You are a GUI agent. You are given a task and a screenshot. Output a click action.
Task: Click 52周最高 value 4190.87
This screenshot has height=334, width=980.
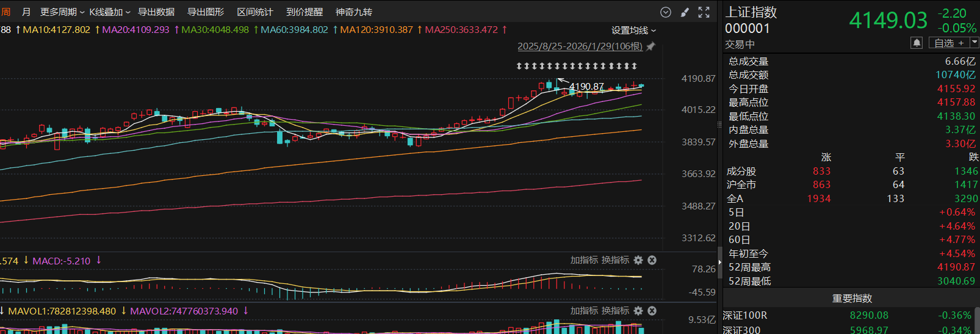point(956,267)
